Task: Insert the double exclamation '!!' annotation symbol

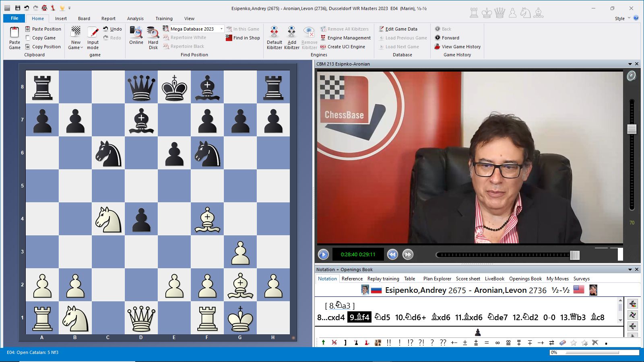Action: tap(388, 343)
